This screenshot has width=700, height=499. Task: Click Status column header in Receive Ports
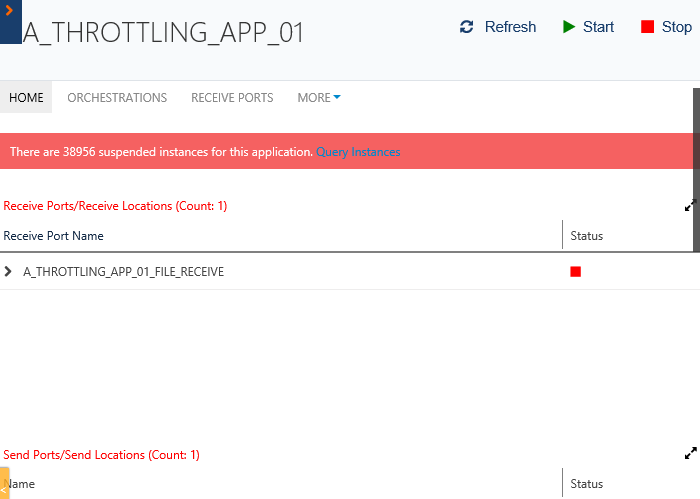pos(586,236)
